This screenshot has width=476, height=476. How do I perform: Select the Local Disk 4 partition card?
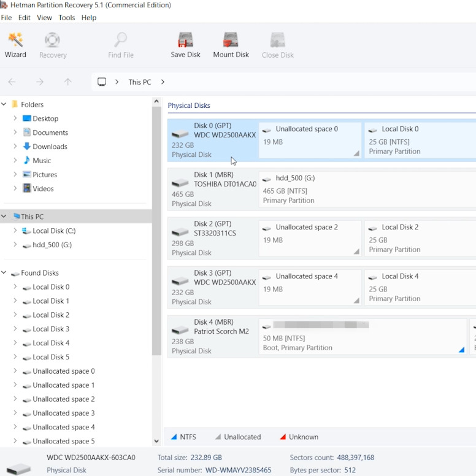420,287
